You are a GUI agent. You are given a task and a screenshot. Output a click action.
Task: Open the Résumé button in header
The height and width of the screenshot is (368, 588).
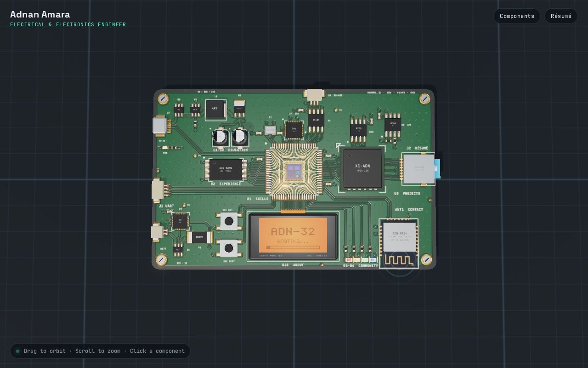pyautogui.click(x=561, y=16)
